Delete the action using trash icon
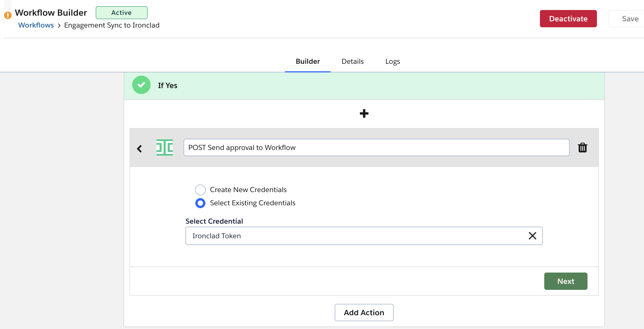Image resolution: width=644 pixels, height=329 pixels. [x=582, y=148]
